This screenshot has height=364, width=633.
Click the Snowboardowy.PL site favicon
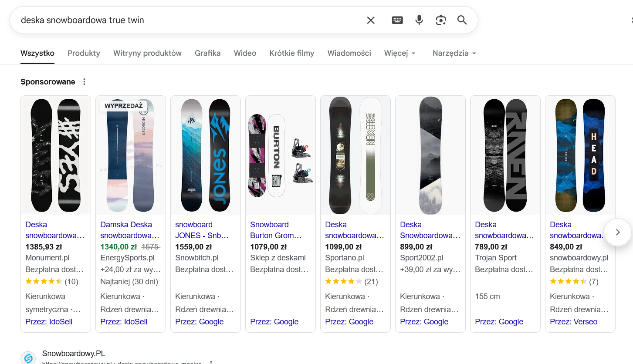point(28,358)
